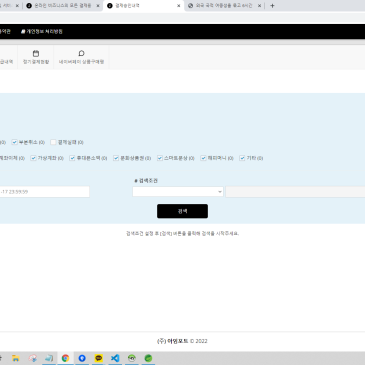Uncheck the 가상계좌 checkbox
Screen dimensions: 365x365
[x=33, y=158]
